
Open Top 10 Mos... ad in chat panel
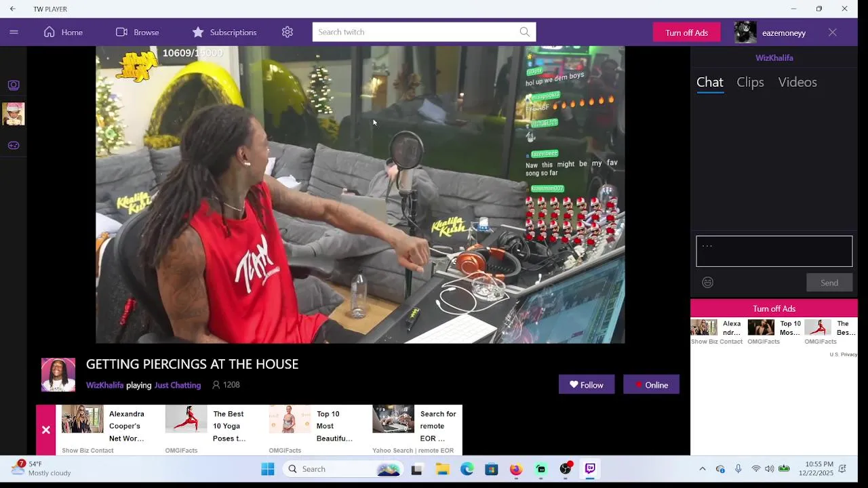[774, 332]
